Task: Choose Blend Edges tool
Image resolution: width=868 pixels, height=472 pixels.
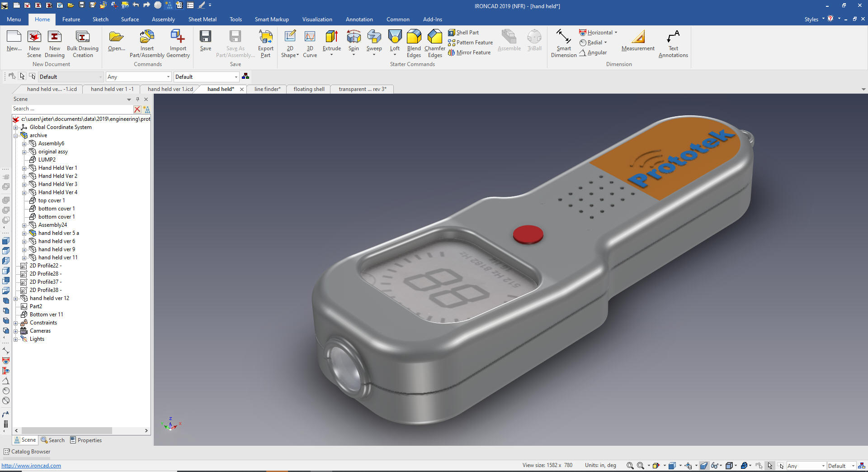Action: (414, 43)
